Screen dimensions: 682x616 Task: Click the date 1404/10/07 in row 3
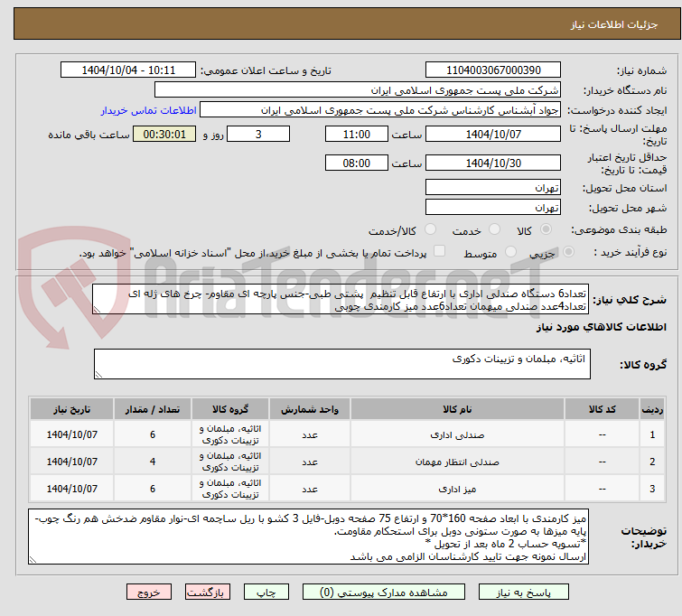(x=71, y=489)
